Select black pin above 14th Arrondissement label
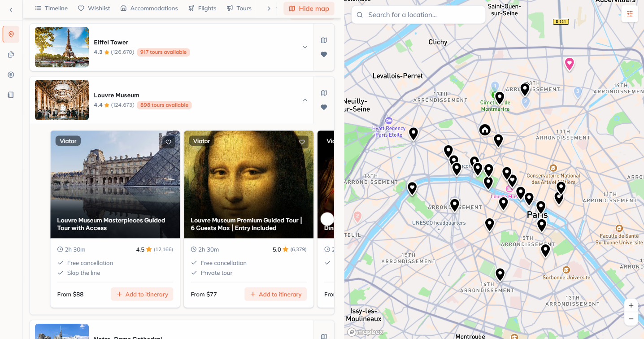The image size is (644, 339). click(x=500, y=274)
